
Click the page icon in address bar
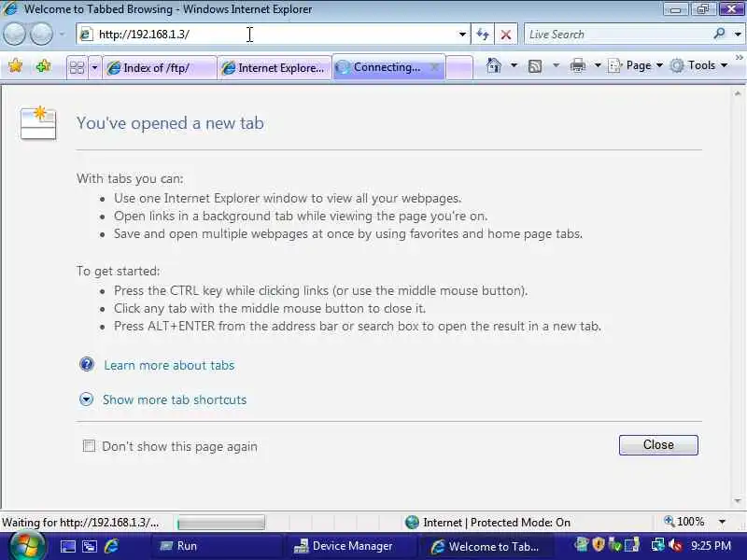pos(86,35)
